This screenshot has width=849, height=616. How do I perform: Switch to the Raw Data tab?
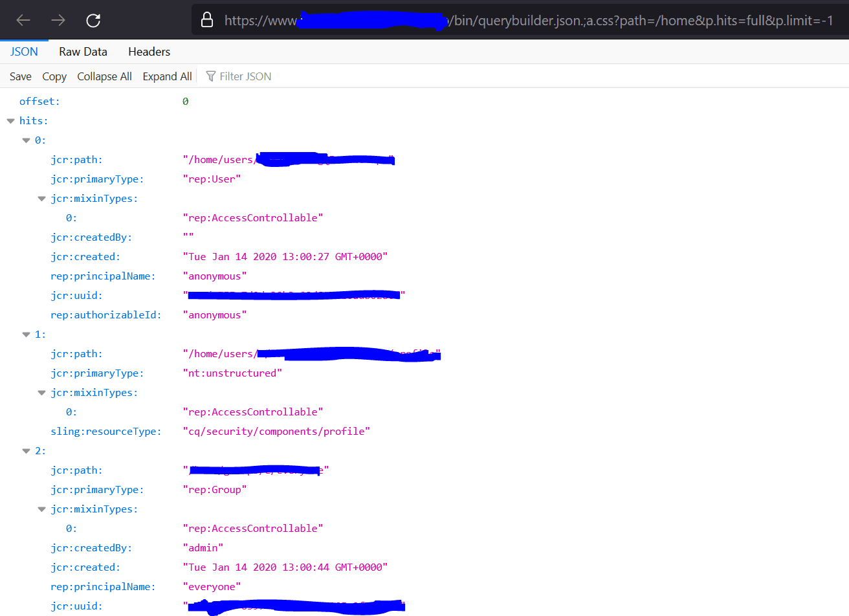click(83, 51)
